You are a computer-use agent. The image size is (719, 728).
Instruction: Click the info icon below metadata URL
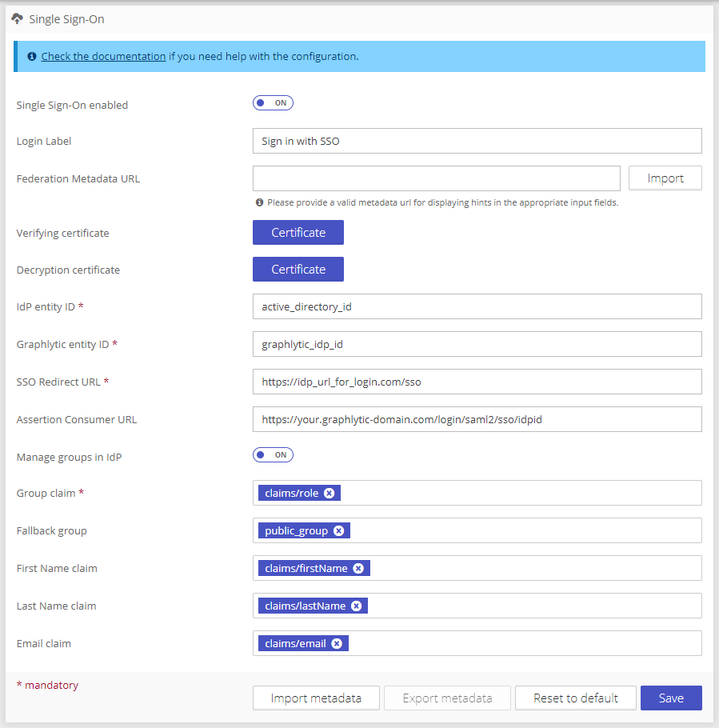point(259,202)
